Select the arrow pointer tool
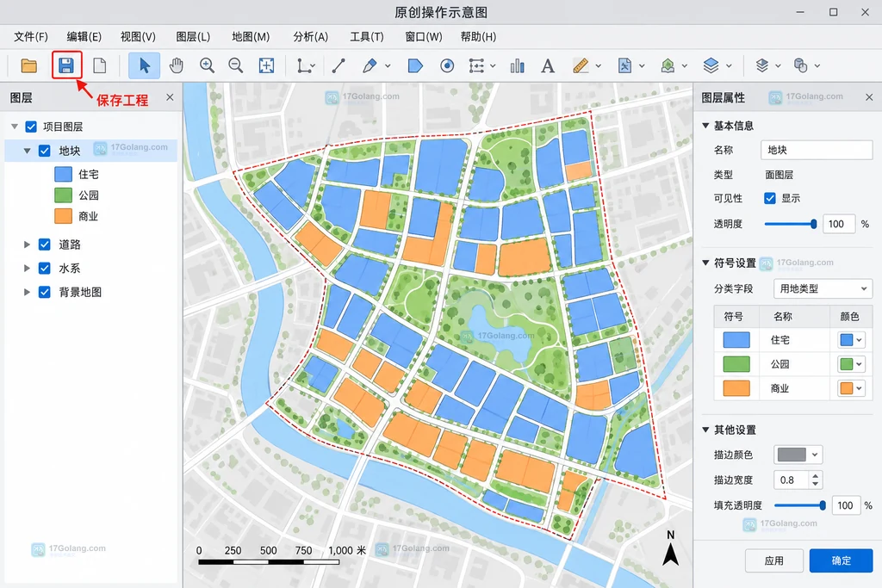This screenshot has width=882, height=588. pyautogui.click(x=145, y=65)
